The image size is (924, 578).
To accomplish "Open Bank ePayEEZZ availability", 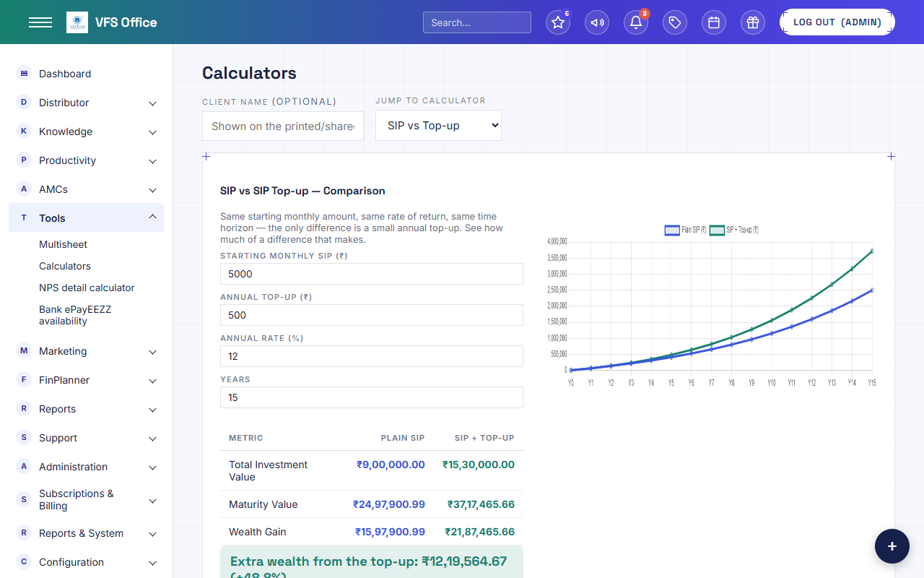I will 75,315.
